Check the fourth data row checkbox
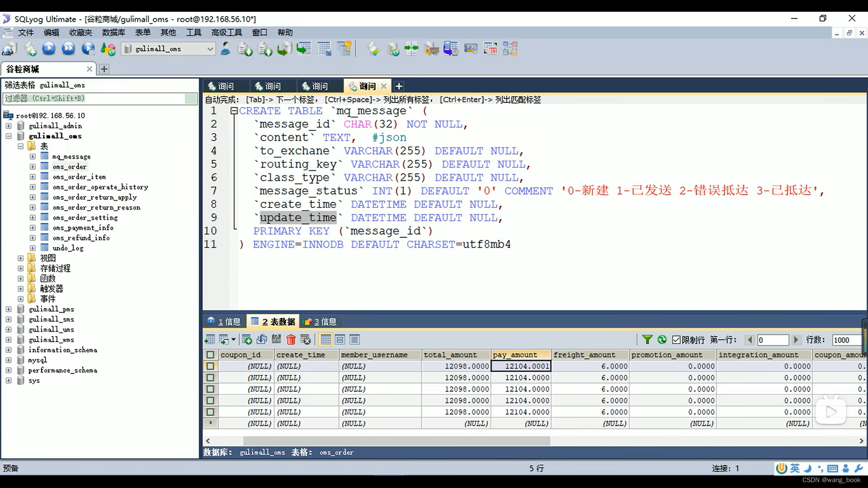The width and height of the screenshot is (868, 488). point(210,400)
